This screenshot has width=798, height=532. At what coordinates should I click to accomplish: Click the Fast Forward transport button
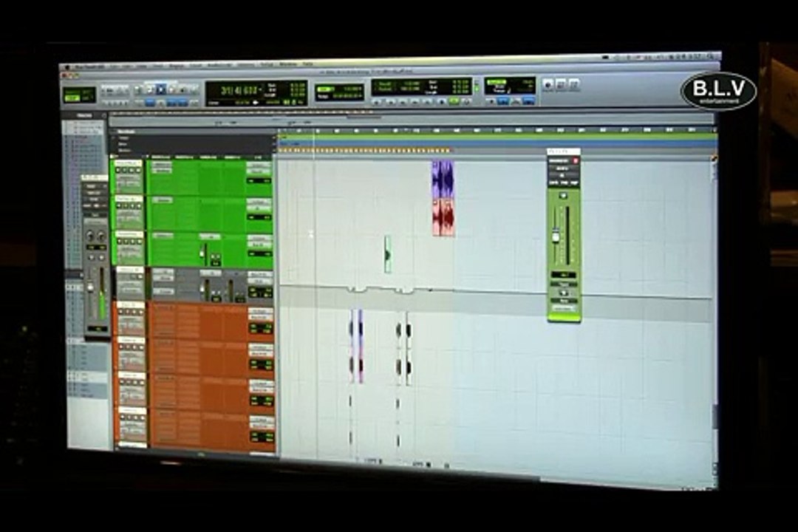[415, 102]
